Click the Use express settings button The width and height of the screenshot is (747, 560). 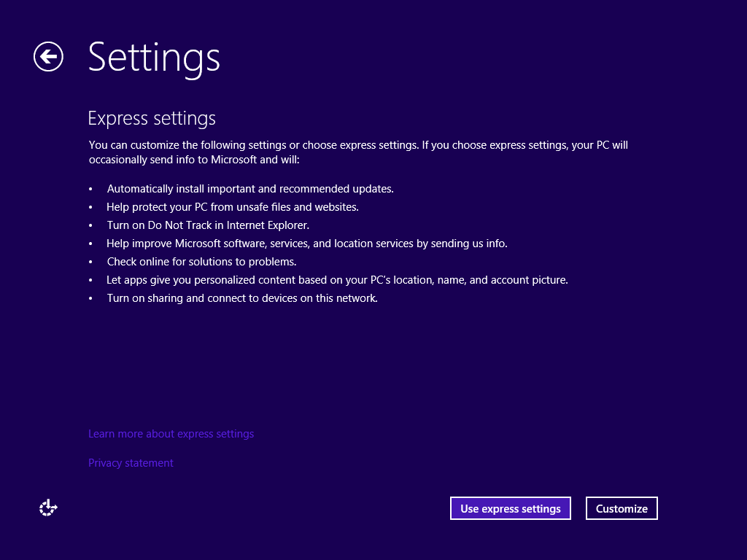tap(510, 508)
